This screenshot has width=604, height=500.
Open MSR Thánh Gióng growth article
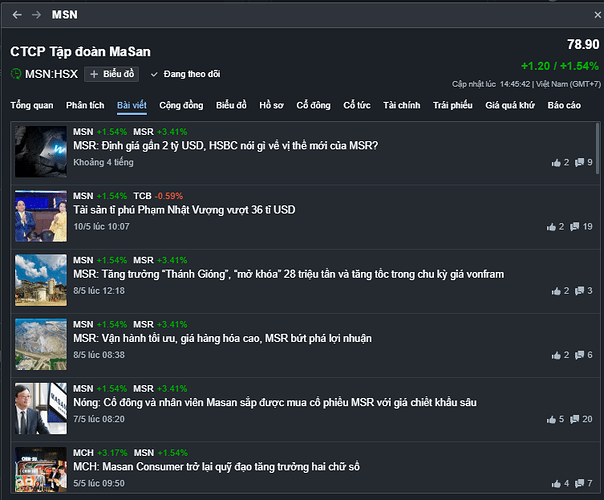[289, 274]
